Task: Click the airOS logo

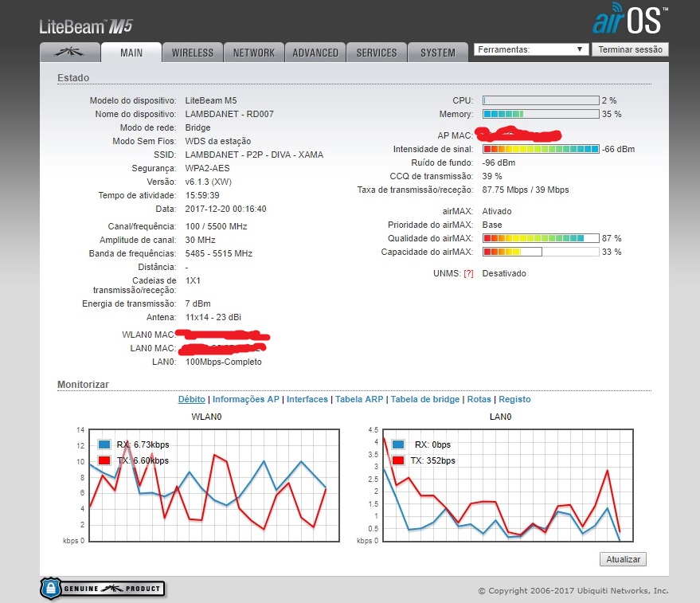Action: [x=630, y=19]
